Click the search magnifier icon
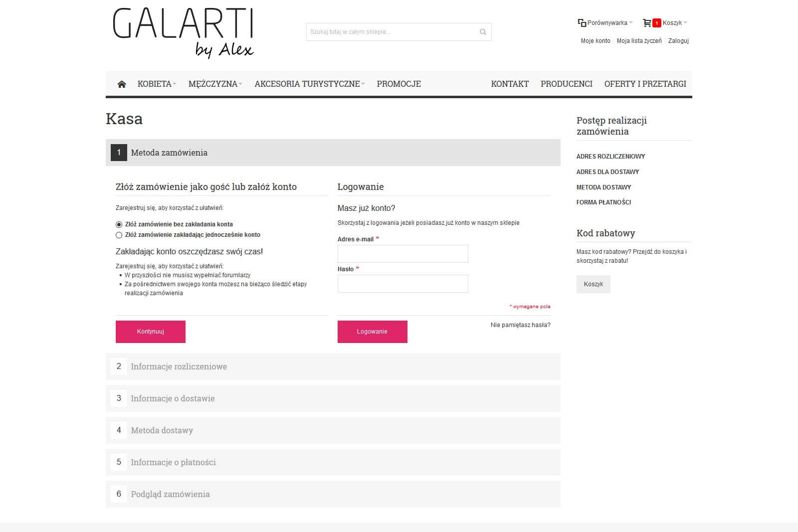Image resolution: width=798 pixels, height=532 pixels. pyautogui.click(x=482, y=32)
